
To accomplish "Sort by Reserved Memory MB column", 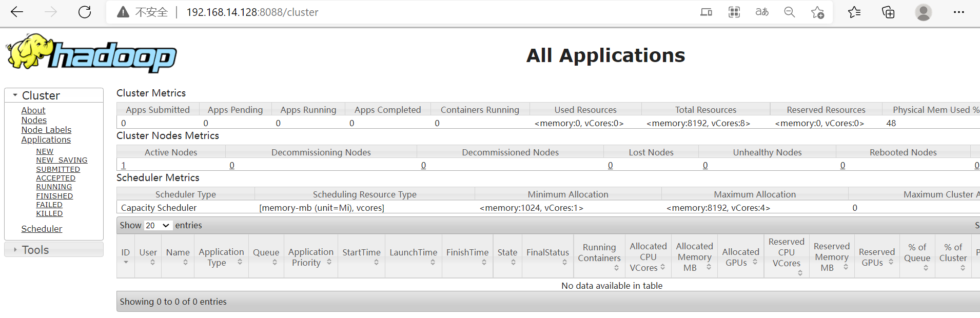I will point(846,267).
